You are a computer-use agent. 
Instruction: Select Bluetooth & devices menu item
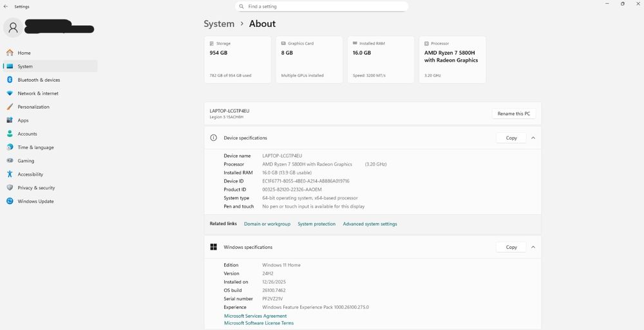[50, 80]
